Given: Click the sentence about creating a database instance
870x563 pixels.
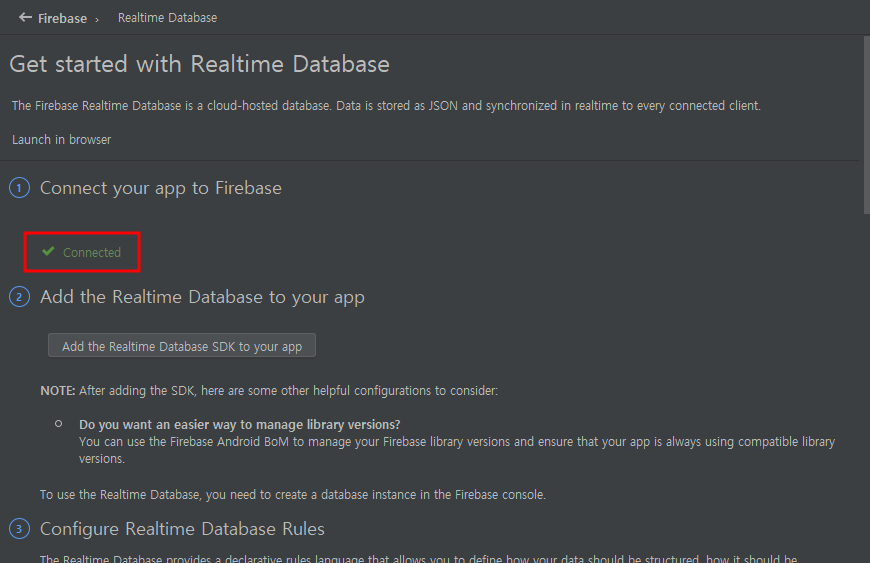Looking at the screenshot, I should (x=293, y=494).
